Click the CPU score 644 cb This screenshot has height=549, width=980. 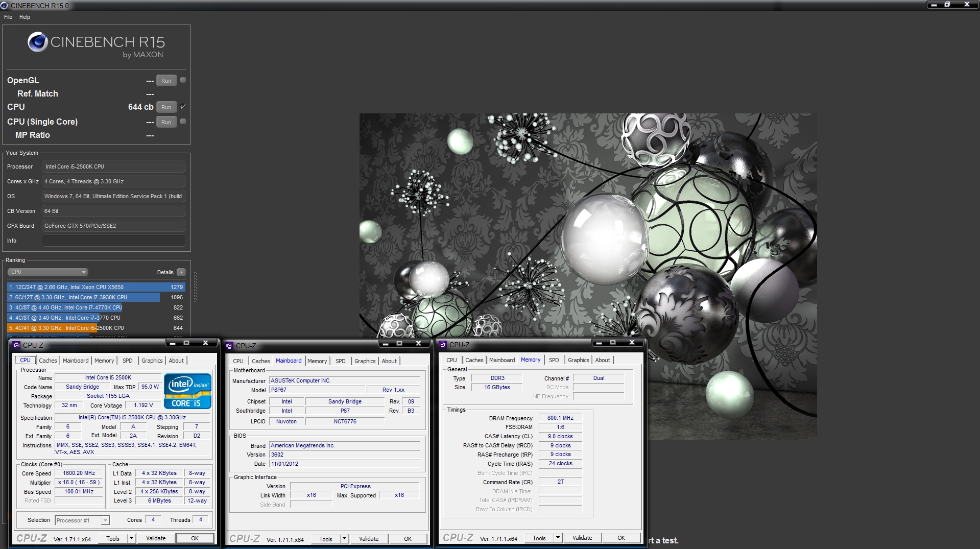click(x=140, y=107)
